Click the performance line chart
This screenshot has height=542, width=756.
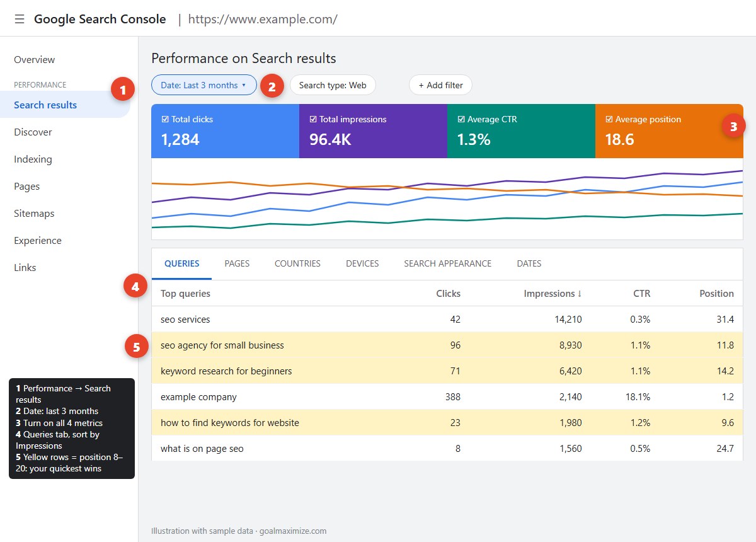tap(447, 199)
